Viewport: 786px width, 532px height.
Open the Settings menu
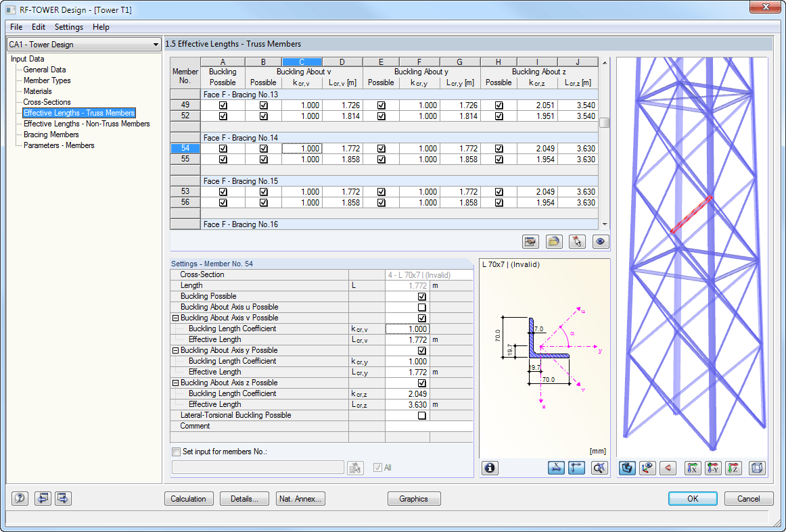point(69,27)
